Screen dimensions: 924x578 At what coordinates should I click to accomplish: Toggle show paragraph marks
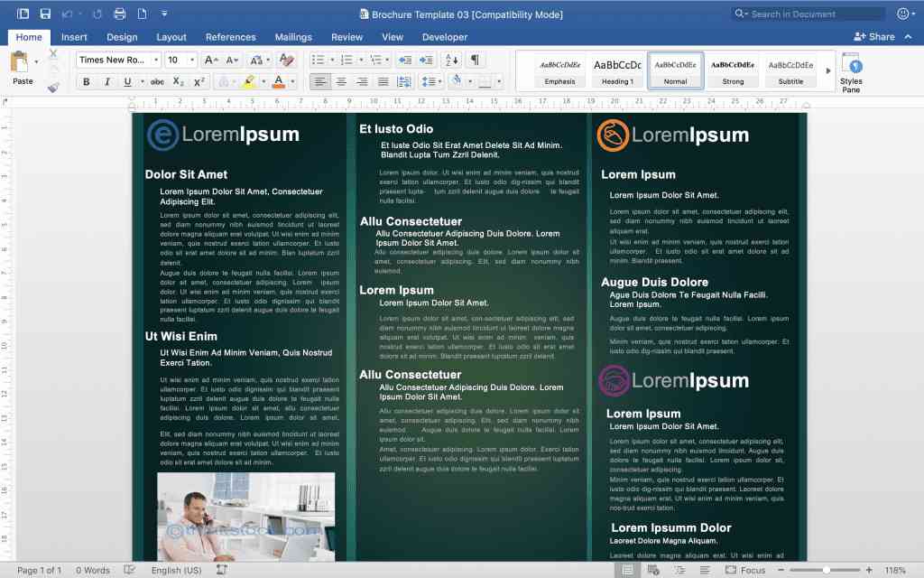475,60
